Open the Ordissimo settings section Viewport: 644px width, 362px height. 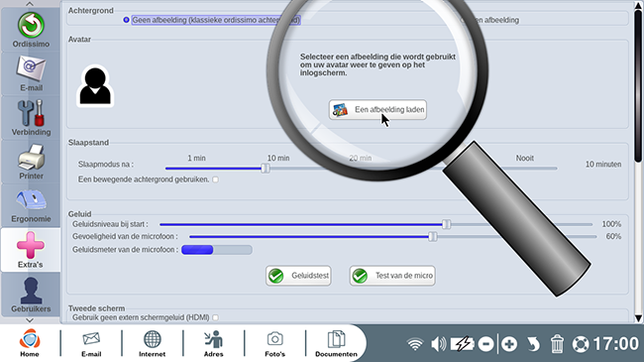[x=31, y=30]
